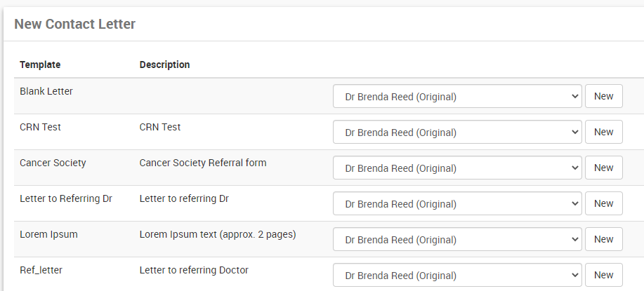Open the Cancer Society row author dropdown
This screenshot has width=644, height=291.
tap(456, 168)
